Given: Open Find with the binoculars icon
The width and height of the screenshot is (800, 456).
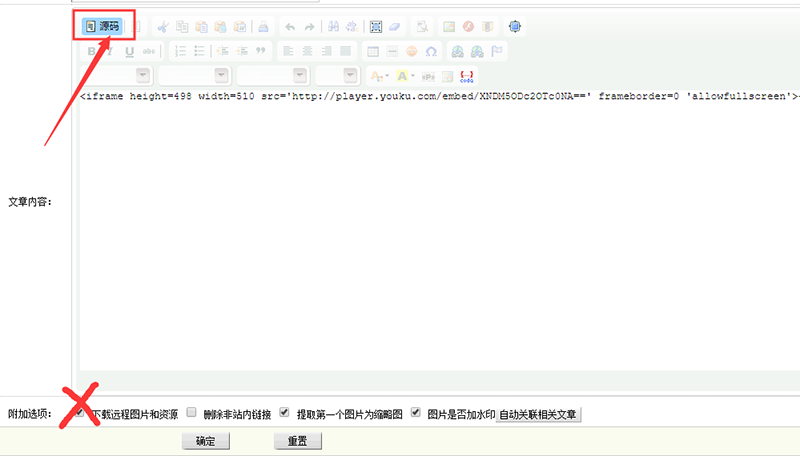Looking at the screenshot, I should coord(333,26).
